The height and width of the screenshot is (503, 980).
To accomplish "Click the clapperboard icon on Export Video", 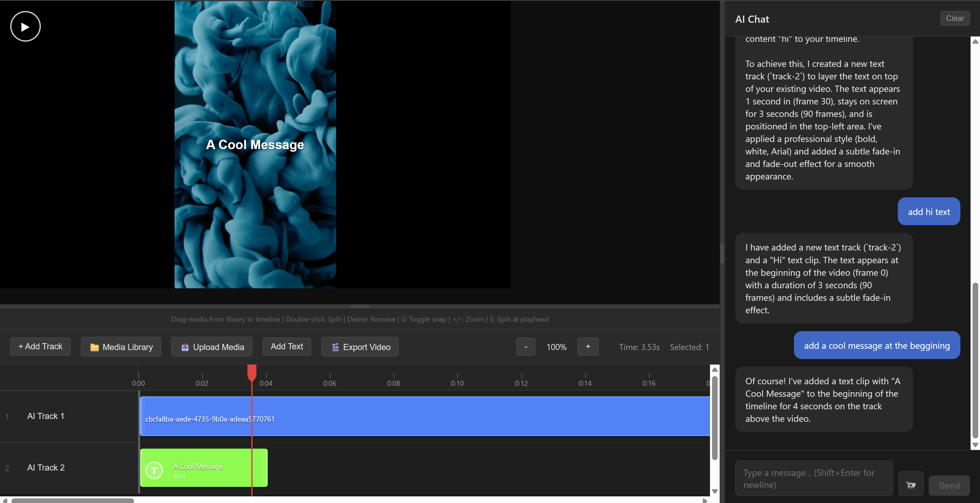I will tap(335, 347).
